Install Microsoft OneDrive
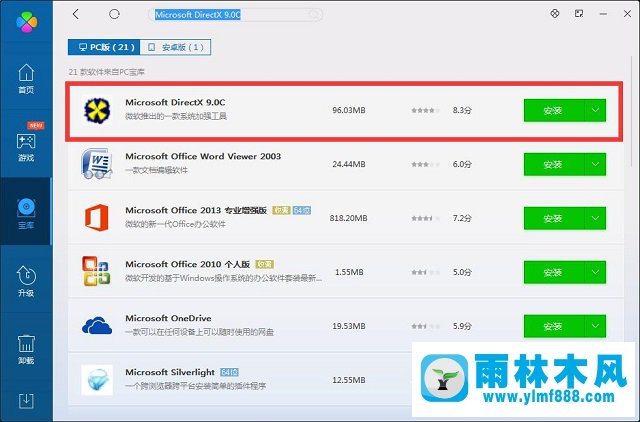This screenshot has width=640, height=422. 554,326
